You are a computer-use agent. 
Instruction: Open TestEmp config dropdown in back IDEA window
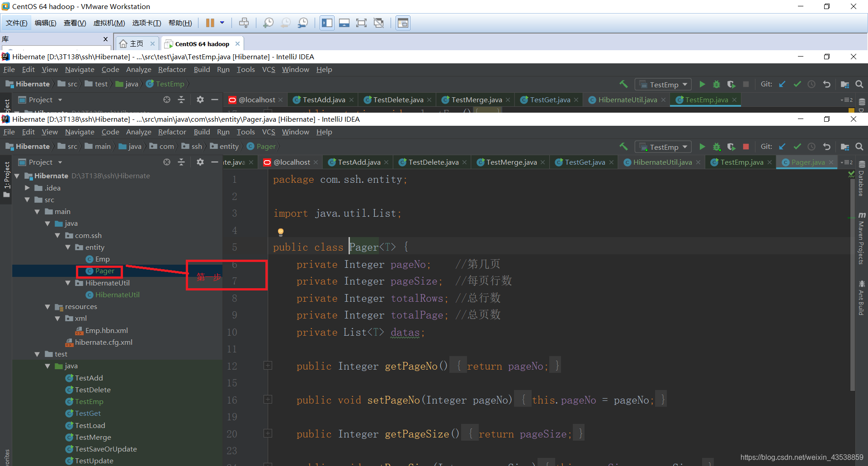click(x=663, y=85)
